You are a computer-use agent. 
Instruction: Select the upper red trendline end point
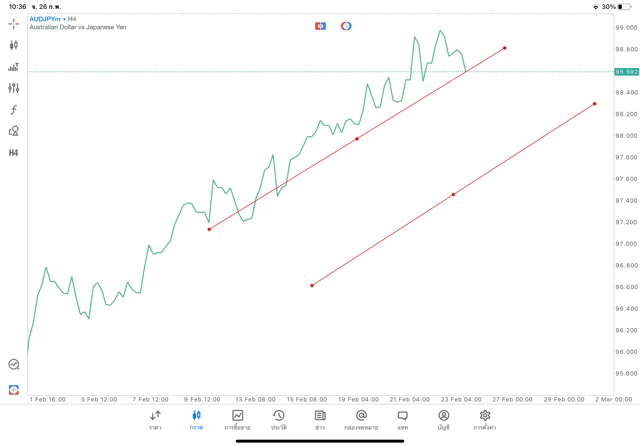point(505,48)
